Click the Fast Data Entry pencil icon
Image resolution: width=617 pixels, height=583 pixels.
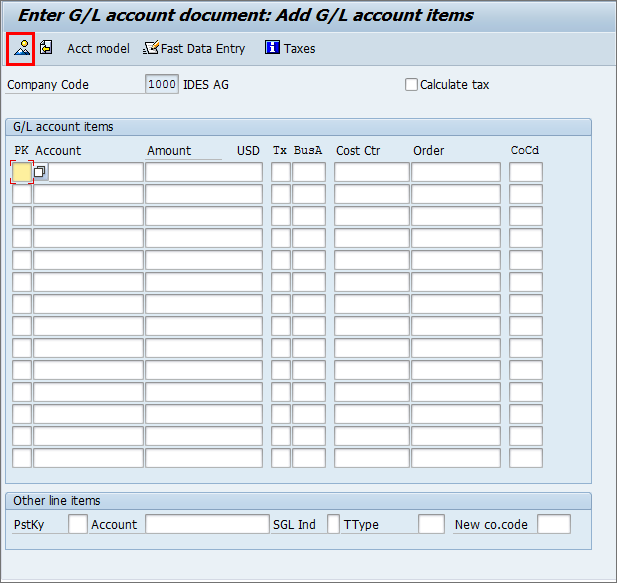click(x=151, y=48)
